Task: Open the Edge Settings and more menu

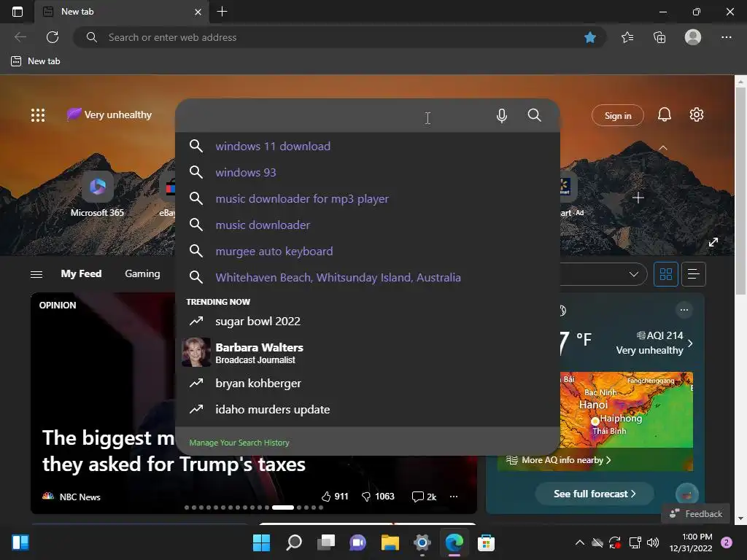Action: pyautogui.click(x=726, y=37)
